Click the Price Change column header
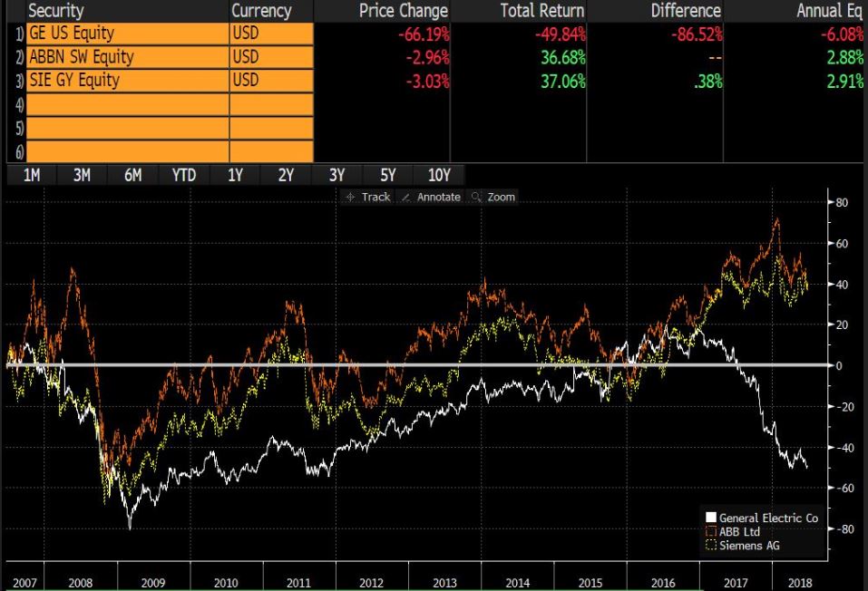The image size is (868, 591). click(x=404, y=11)
